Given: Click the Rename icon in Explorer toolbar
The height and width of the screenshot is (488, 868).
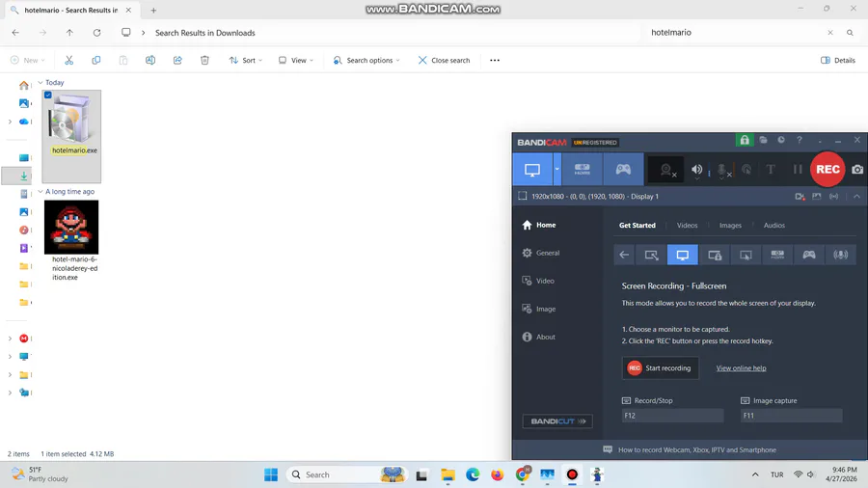Looking at the screenshot, I should pos(150,61).
